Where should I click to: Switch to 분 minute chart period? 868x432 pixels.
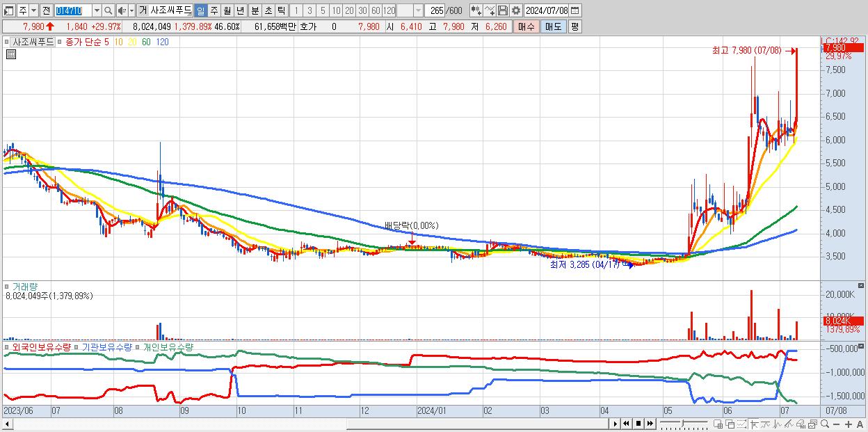[255, 10]
